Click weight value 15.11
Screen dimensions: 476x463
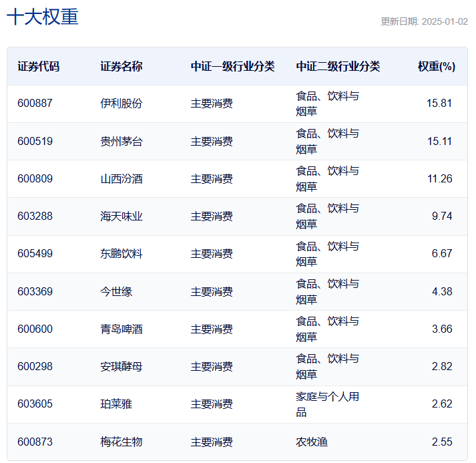click(439, 141)
